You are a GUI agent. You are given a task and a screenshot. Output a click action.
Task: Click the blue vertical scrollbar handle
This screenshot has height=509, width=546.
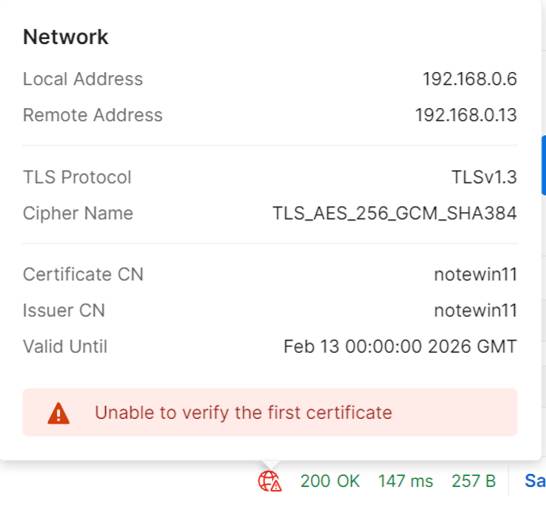point(544,165)
